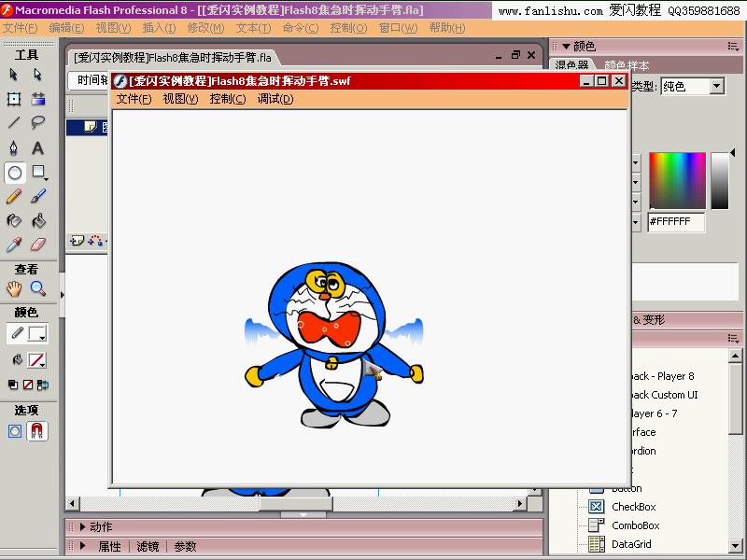Open the stroke color swatch
Viewport: 747px width, 560px height.
pyautogui.click(x=36, y=333)
